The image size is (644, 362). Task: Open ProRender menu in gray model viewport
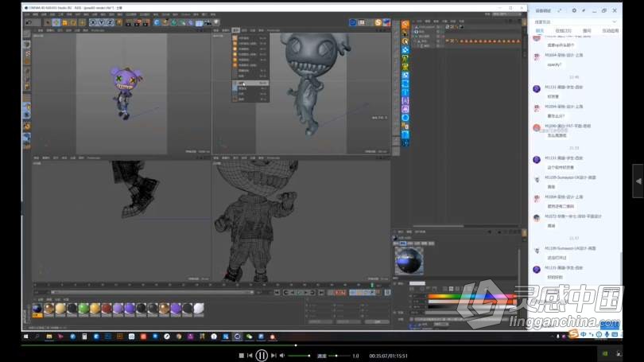[274, 30]
